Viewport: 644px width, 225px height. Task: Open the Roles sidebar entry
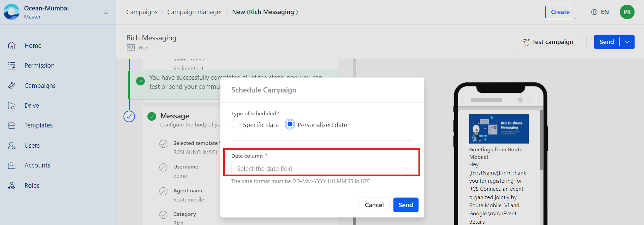click(x=32, y=185)
